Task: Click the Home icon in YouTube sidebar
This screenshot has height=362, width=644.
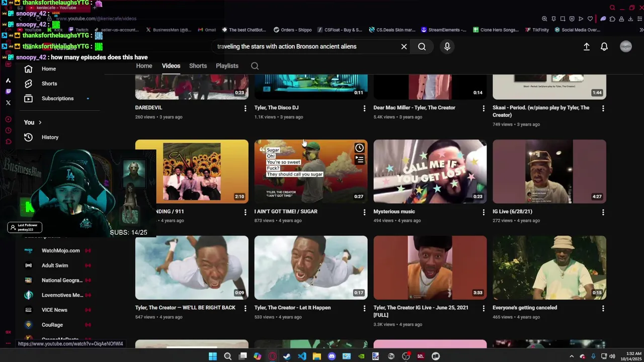Action: (29, 69)
